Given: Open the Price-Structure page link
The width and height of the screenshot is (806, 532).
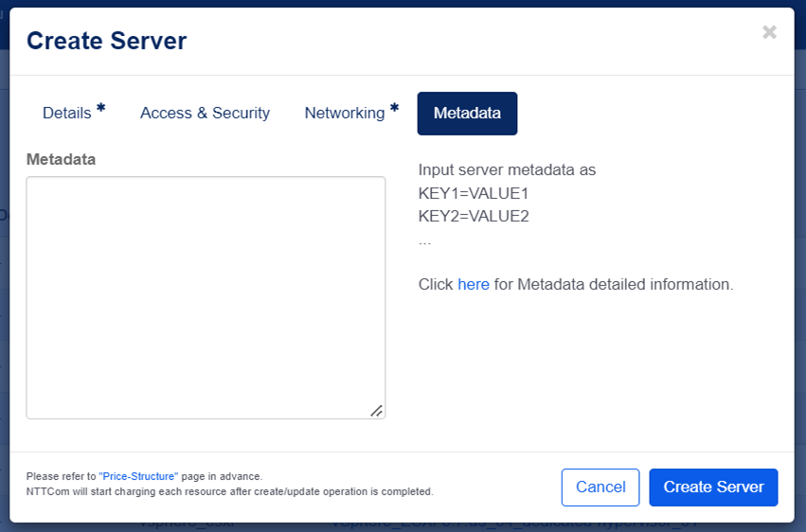Looking at the screenshot, I should (138, 476).
